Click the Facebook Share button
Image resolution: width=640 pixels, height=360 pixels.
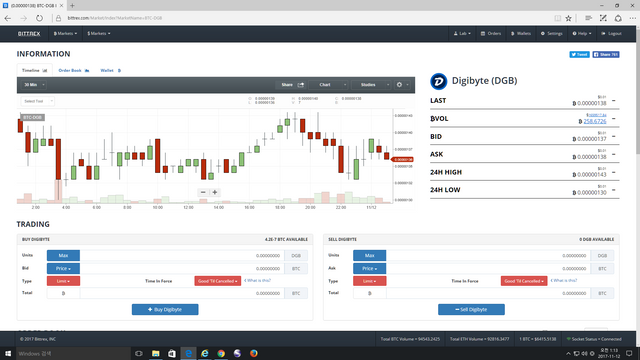[606, 54]
